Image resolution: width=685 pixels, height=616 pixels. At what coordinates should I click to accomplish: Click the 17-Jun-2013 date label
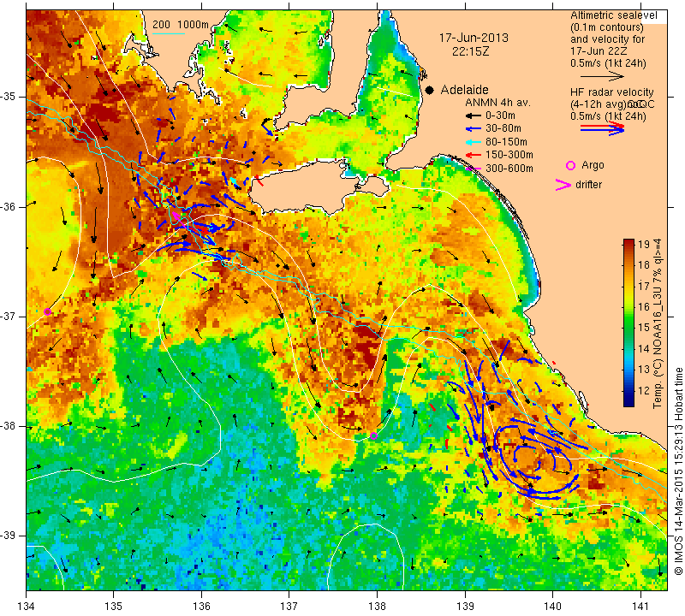coord(474,38)
